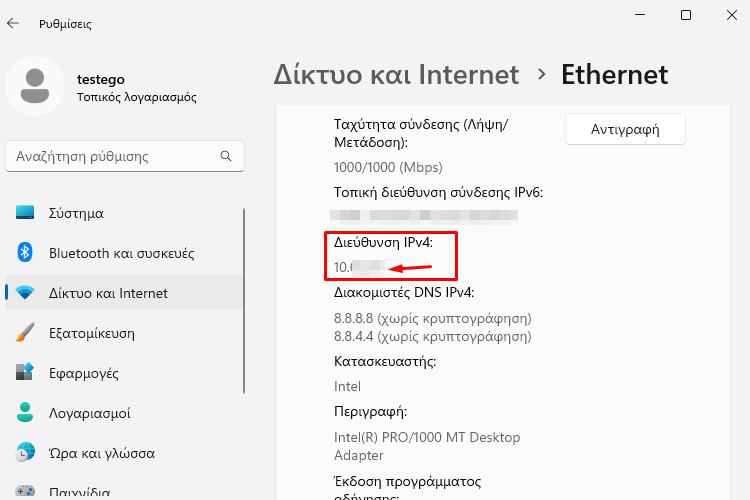
Task: Click the sidebar vertical scrollbar
Action: click(x=244, y=300)
